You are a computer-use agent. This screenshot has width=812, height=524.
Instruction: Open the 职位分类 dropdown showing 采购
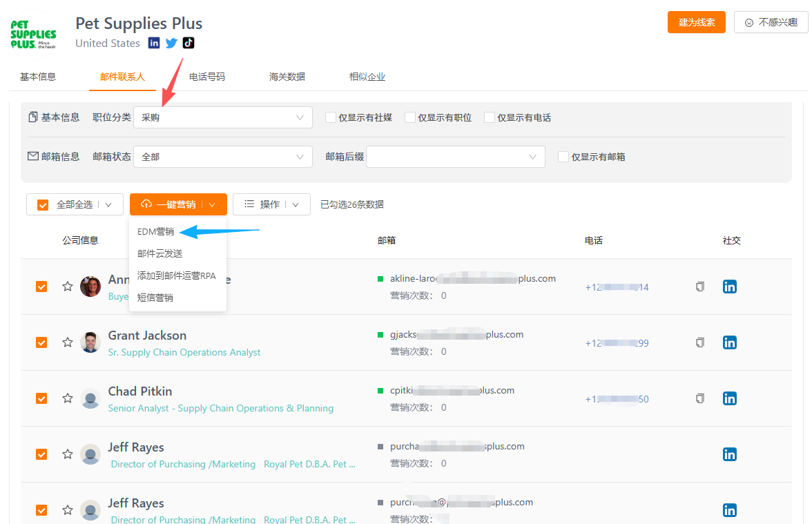[x=222, y=117]
